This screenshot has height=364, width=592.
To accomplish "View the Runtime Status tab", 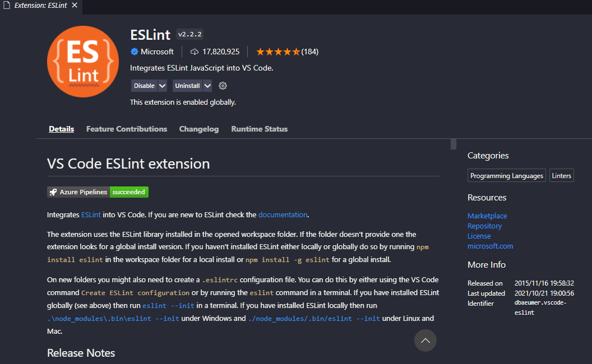I will click(259, 129).
